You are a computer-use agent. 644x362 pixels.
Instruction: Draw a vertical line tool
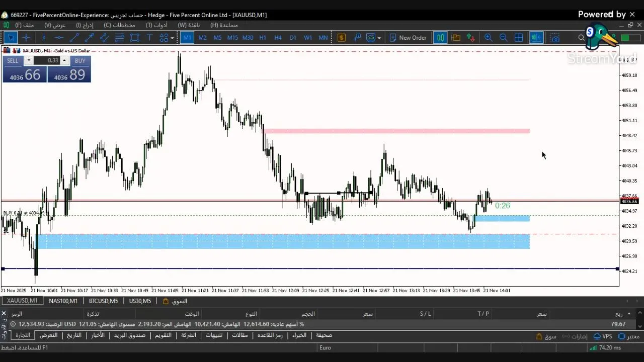tap(44, 38)
